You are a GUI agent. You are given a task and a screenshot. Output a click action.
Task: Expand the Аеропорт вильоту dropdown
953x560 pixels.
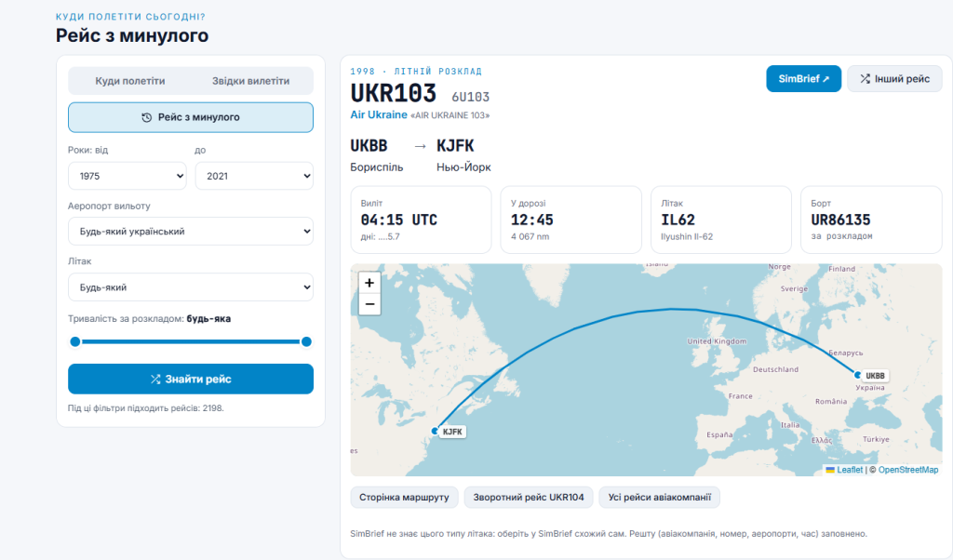[191, 232]
